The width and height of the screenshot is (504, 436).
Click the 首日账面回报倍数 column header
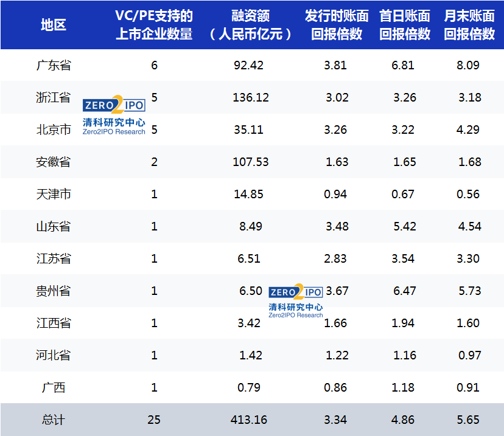tap(405, 25)
